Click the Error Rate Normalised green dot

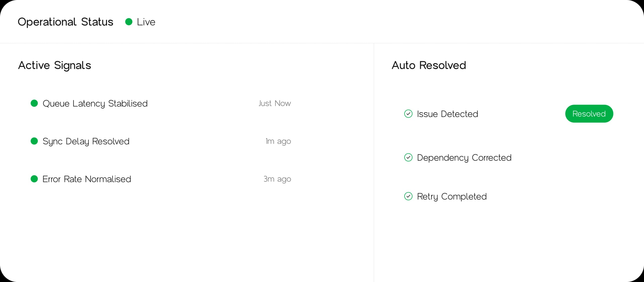[34, 179]
